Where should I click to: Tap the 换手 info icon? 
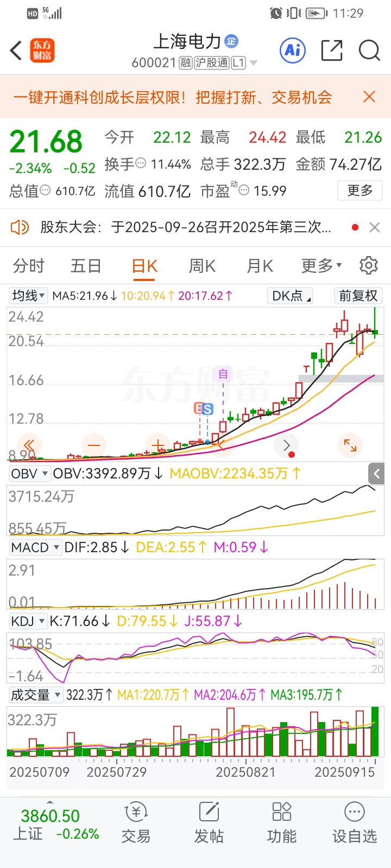pyautogui.click(x=141, y=163)
